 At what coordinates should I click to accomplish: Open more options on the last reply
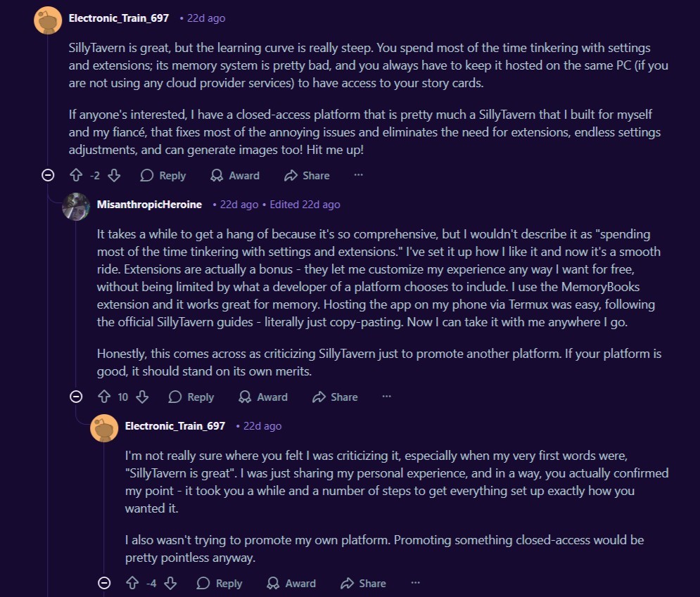(x=415, y=583)
